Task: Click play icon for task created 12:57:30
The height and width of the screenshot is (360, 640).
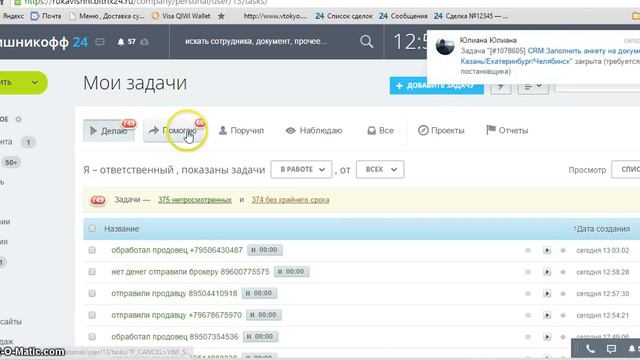Action: [x=547, y=293]
